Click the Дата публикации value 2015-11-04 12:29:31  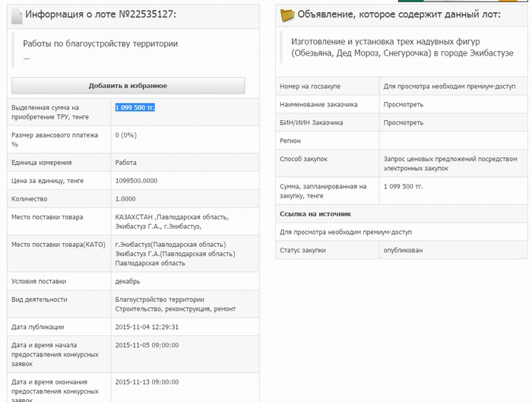[x=147, y=327]
